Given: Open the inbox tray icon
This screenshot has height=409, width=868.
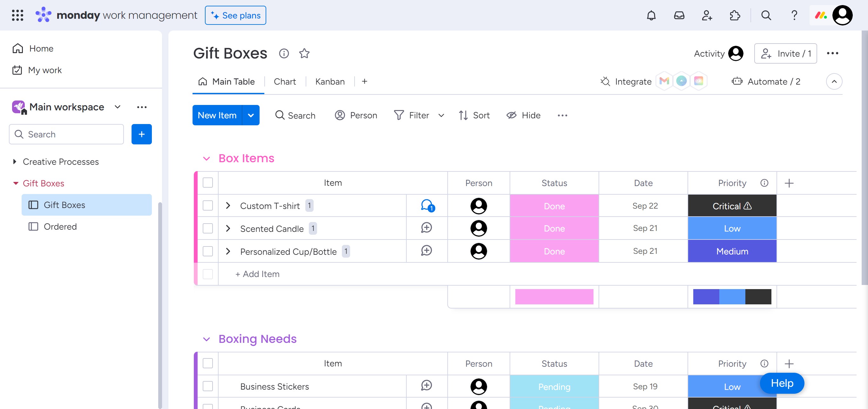Looking at the screenshot, I should [x=679, y=15].
